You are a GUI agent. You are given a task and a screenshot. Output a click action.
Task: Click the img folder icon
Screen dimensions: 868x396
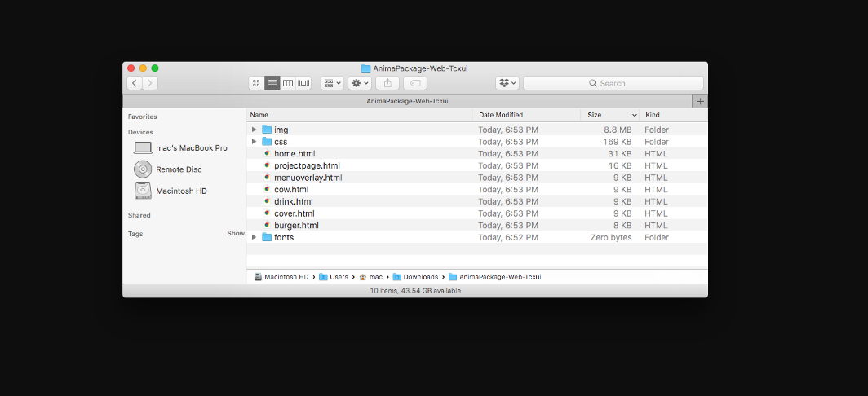click(x=267, y=130)
